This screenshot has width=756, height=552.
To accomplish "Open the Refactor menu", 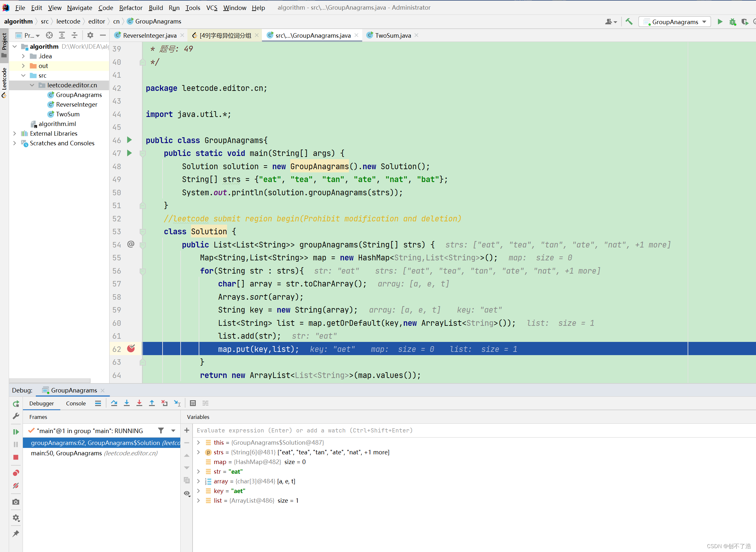I will (x=130, y=7).
